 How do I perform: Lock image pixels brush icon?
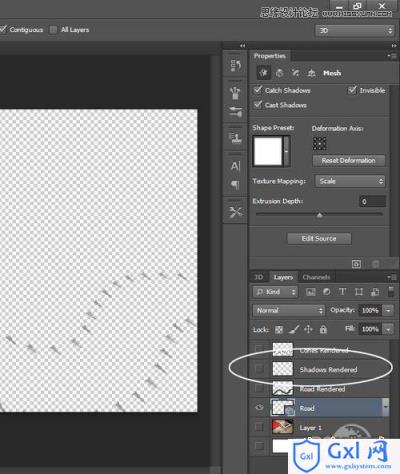294,329
